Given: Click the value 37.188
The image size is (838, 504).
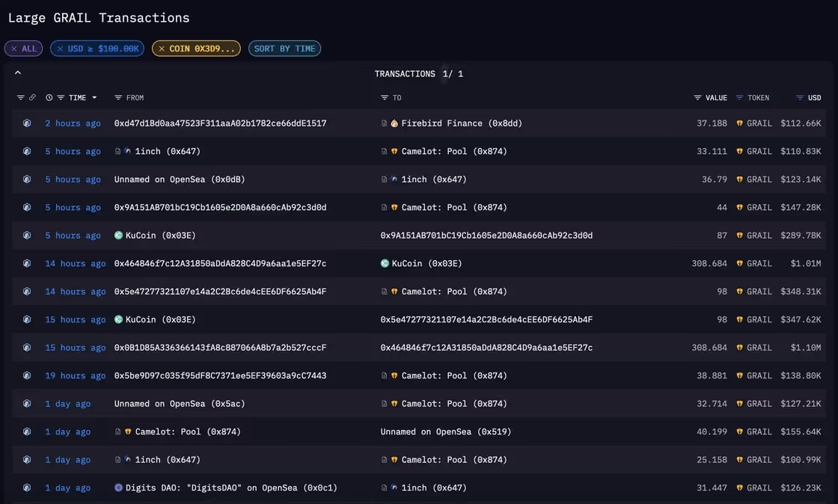Looking at the screenshot, I should point(712,123).
